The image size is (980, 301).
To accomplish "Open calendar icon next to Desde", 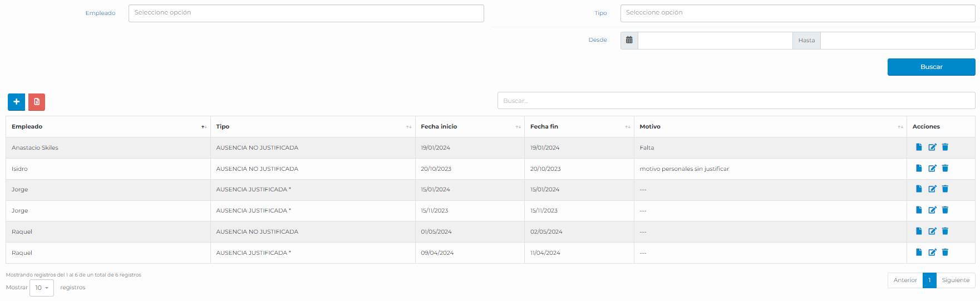I will [x=629, y=41].
